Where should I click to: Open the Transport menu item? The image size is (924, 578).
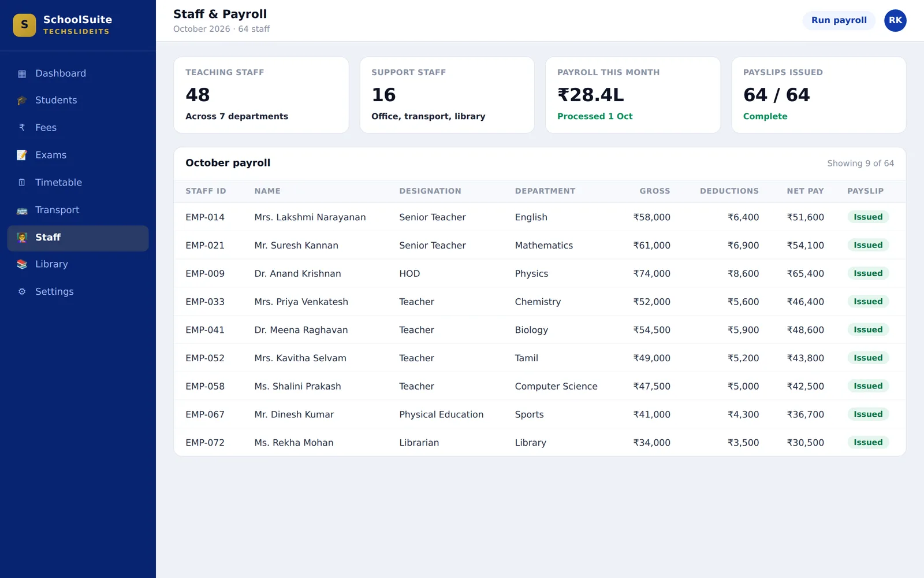(x=78, y=210)
